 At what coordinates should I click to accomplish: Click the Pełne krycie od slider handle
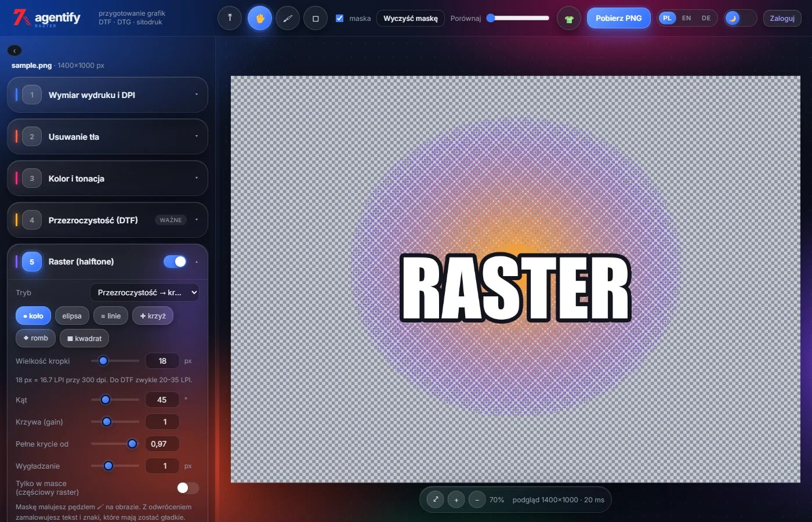pyautogui.click(x=132, y=444)
